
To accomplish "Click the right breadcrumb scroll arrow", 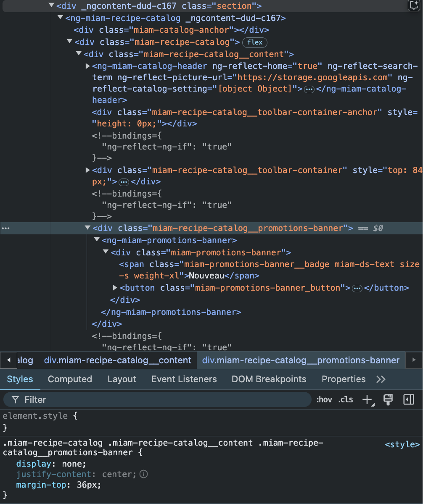I will pyautogui.click(x=414, y=360).
